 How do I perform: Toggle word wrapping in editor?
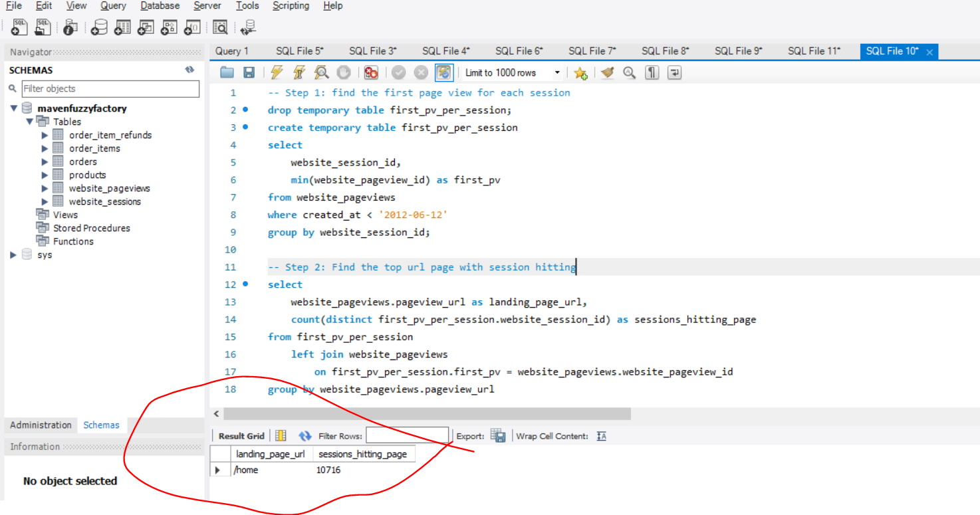674,72
